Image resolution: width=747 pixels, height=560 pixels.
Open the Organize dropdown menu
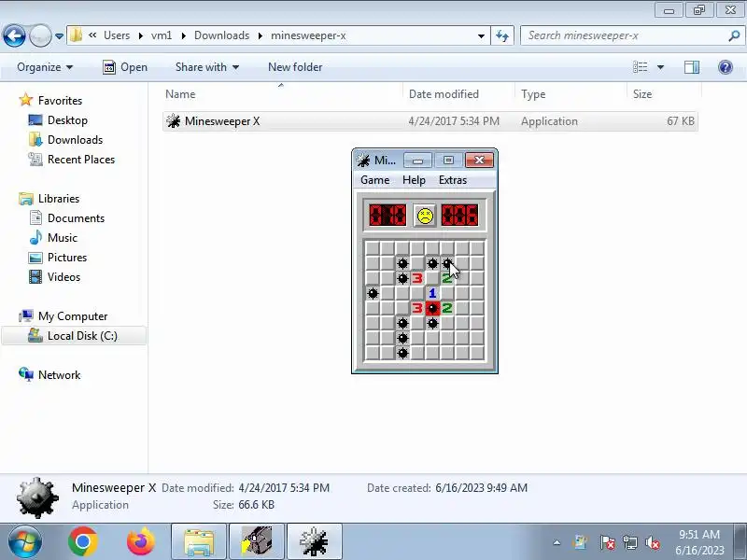[45, 67]
